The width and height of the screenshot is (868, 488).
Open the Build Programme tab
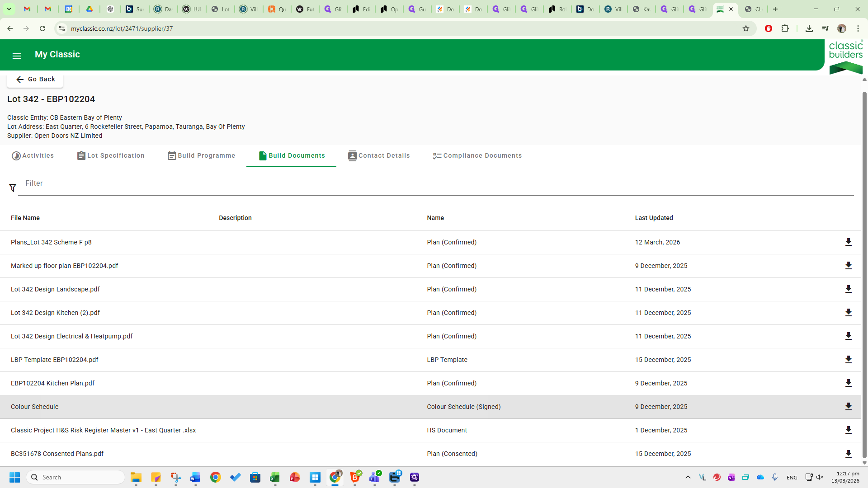pyautogui.click(x=201, y=155)
